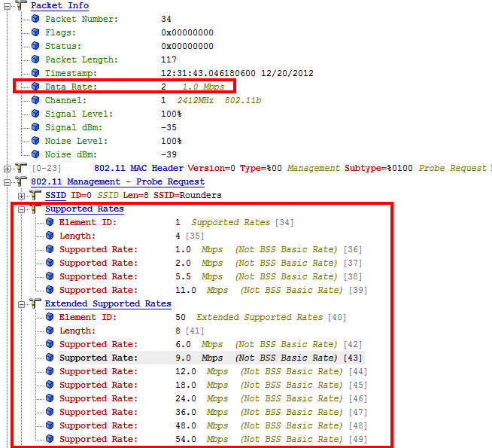Open the Packet Info heading link
The width and height of the screenshot is (492, 448).
[x=59, y=6]
